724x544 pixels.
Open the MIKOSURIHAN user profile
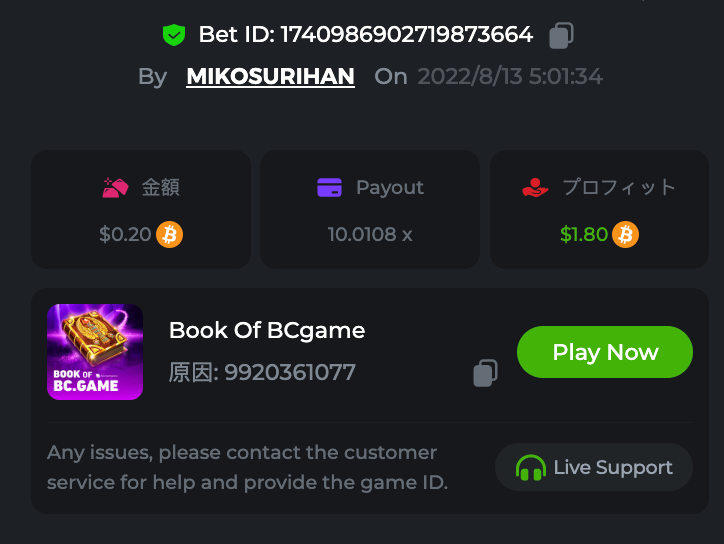pos(270,77)
